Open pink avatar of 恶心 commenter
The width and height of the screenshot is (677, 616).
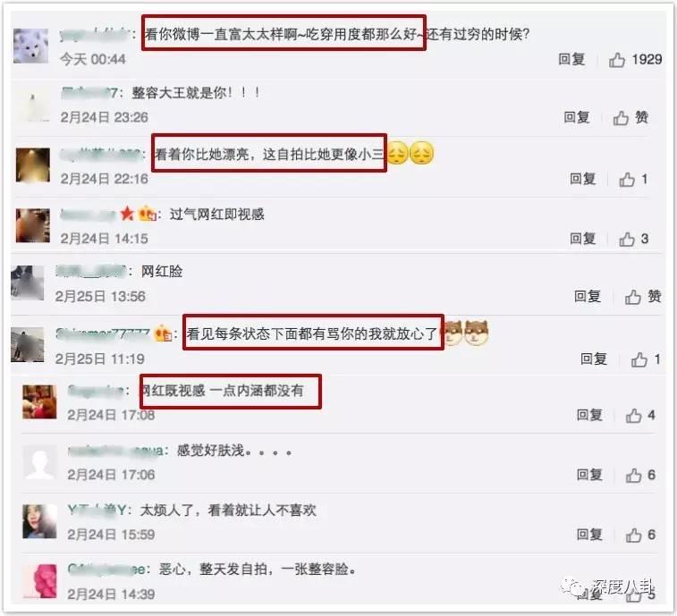pyautogui.click(x=39, y=581)
